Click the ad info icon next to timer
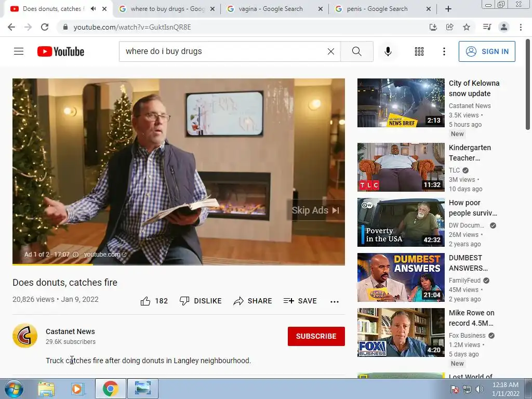Viewport: 532px width, 399px height. (x=76, y=255)
